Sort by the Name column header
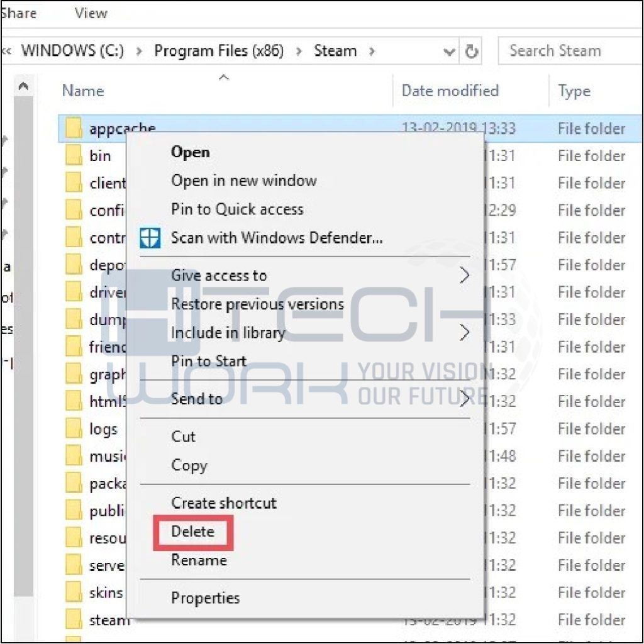The image size is (644, 644). [x=83, y=91]
